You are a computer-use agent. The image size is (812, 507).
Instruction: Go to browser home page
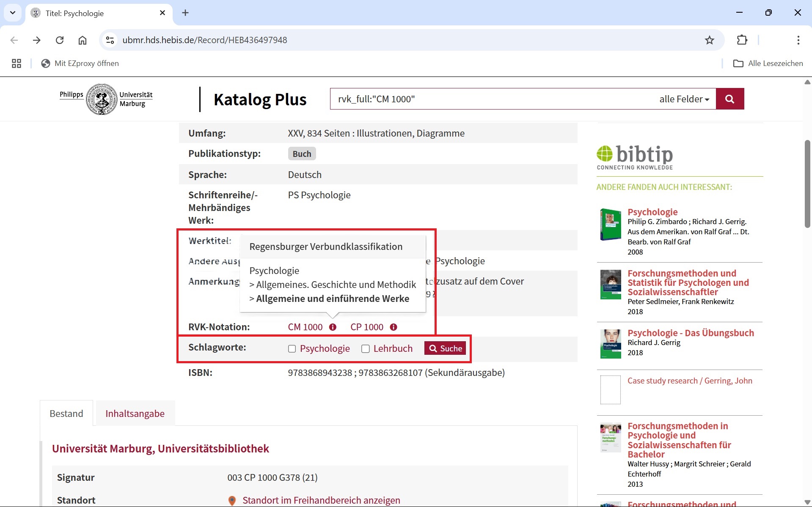click(x=83, y=40)
